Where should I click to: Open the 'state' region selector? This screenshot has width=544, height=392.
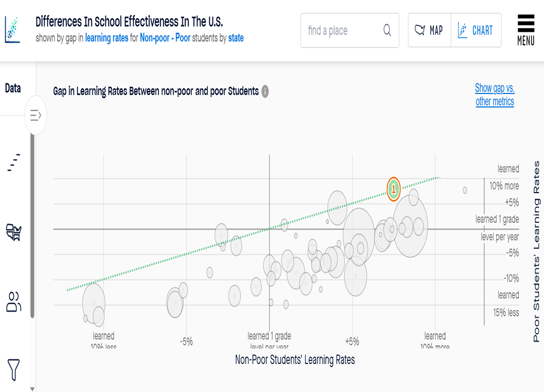[x=236, y=38]
